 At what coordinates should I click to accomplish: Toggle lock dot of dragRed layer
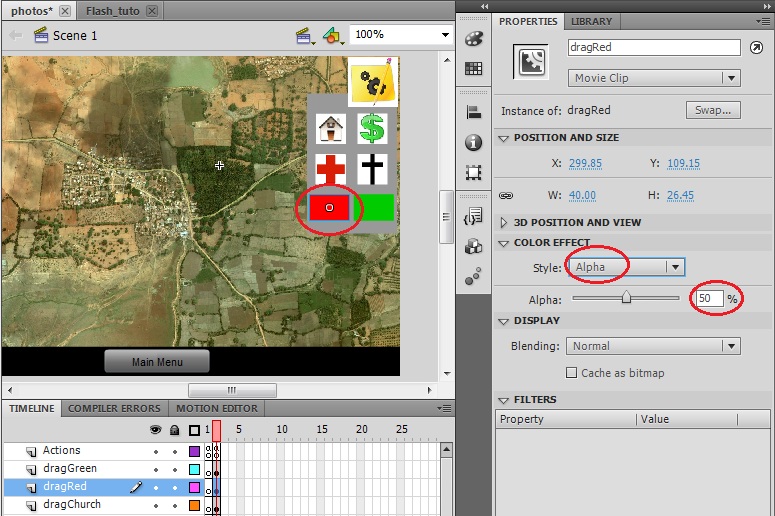[x=174, y=487]
